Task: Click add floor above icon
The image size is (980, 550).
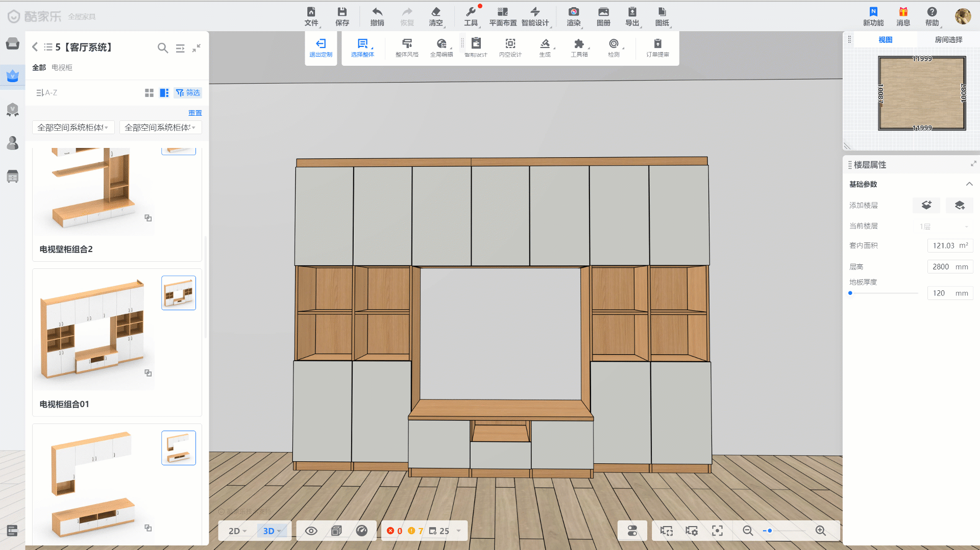Action: (x=926, y=205)
